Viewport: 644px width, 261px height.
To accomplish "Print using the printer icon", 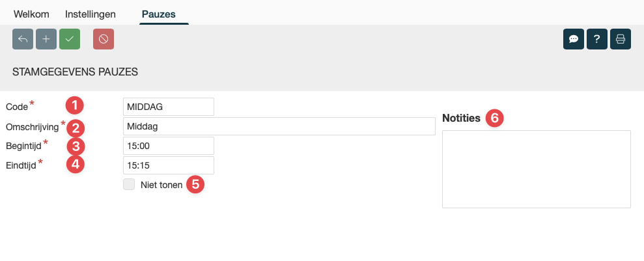I will pos(621,39).
